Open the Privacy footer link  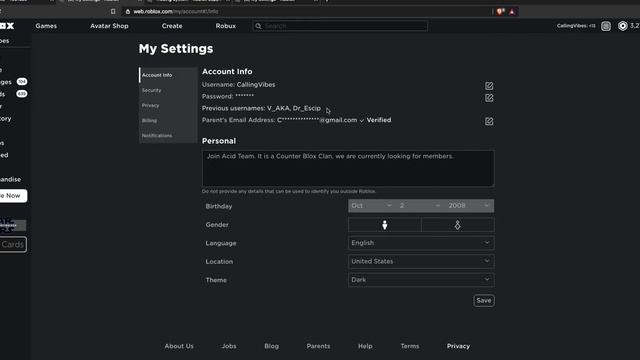(458, 346)
